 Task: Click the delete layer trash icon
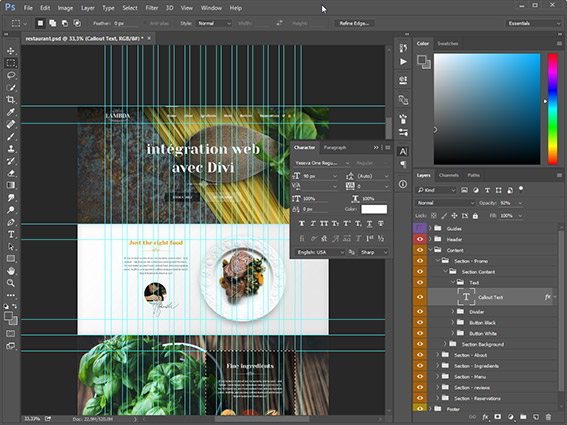pyautogui.click(x=548, y=417)
